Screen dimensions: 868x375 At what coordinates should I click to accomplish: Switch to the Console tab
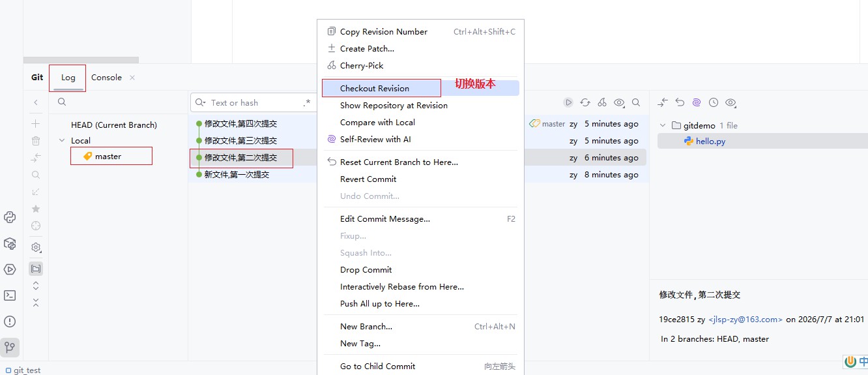[106, 77]
